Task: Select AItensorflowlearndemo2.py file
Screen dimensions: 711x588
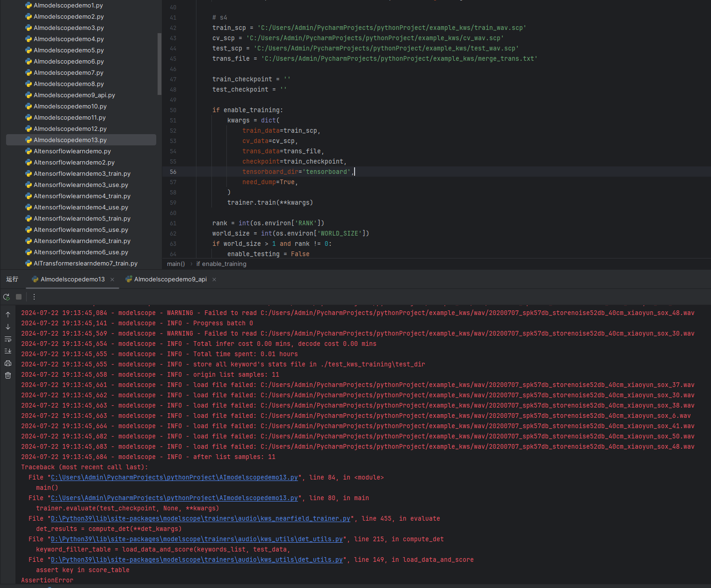Action: [74, 163]
